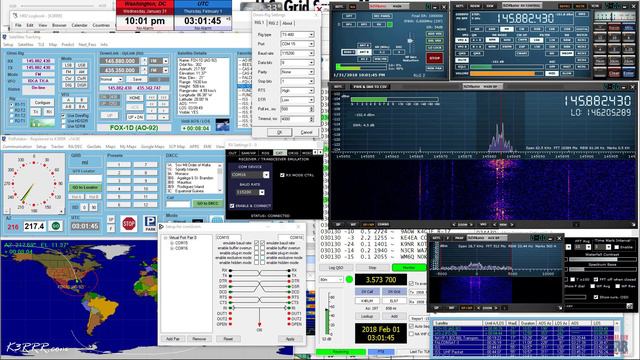640x360 pixels.
Task: Click the red STOP sign icon in PstRotator
Action: tap(129, 224)
